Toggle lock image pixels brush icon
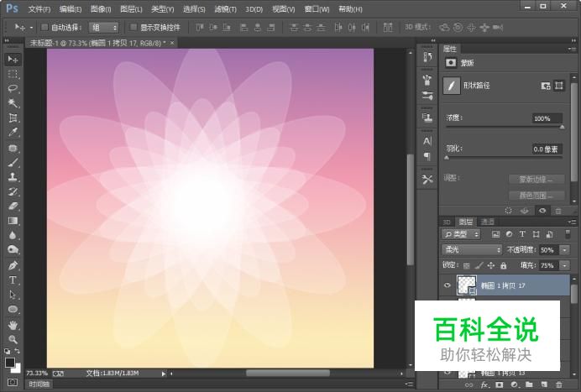 [479, 265]
